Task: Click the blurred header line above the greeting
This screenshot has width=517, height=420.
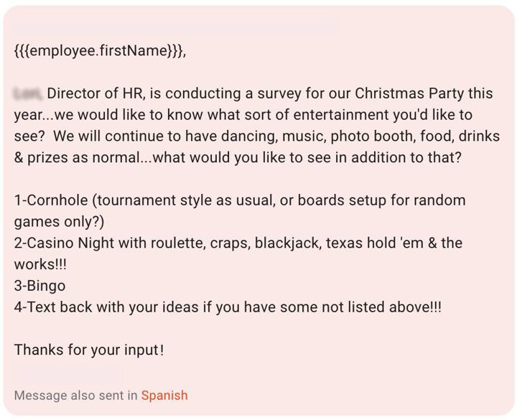Action: point(174,26)
